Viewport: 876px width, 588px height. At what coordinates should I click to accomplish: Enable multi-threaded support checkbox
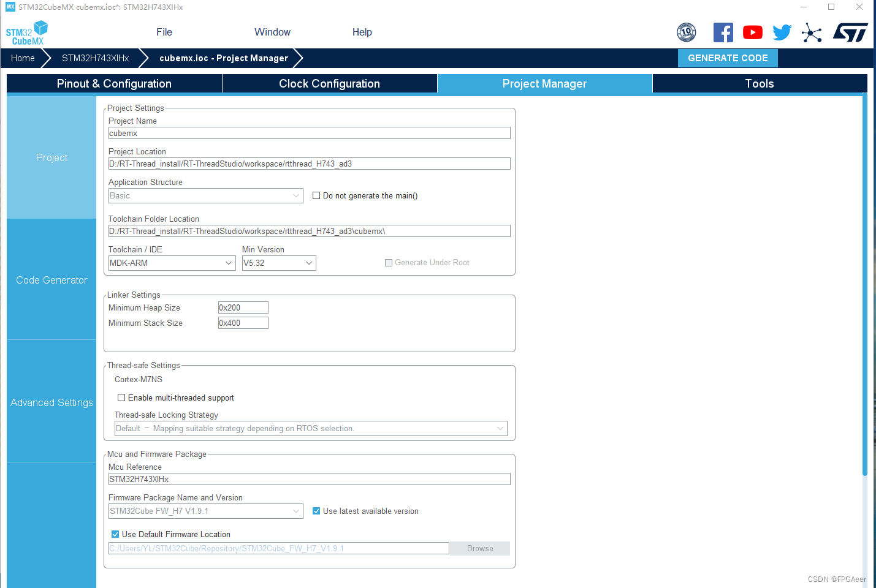[121, 398]
